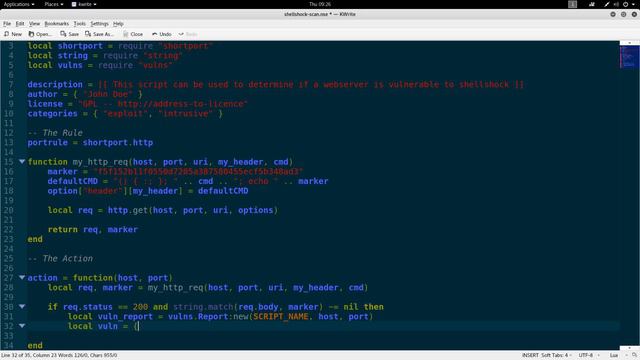Click 'defaultCMD' at start of line 17
The image size is (640, 360).
(x=73, y=181)
